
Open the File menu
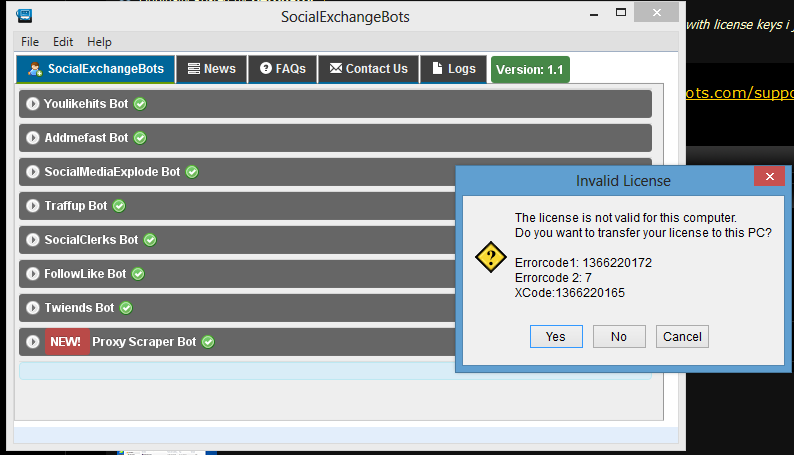pos(30,42)
